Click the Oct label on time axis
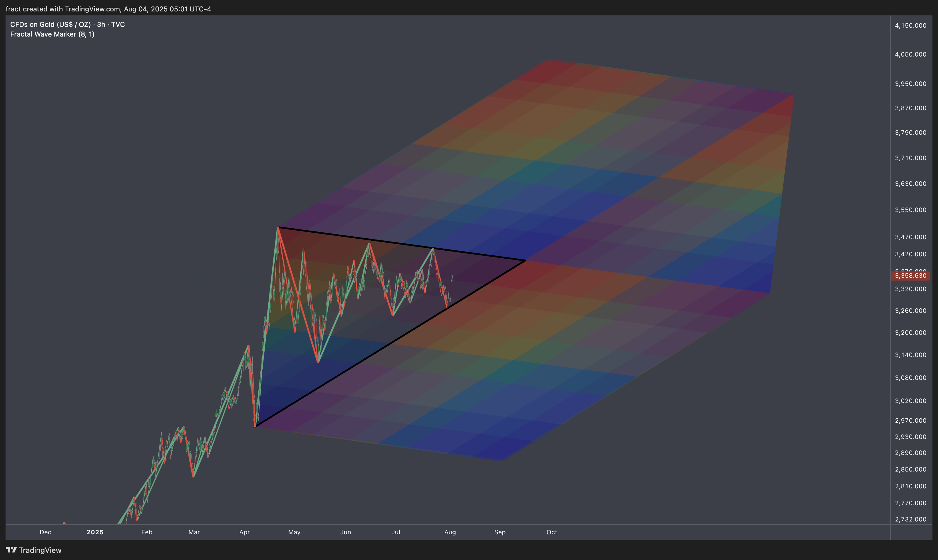Screen dimensions: 938x560 pyautogui.click(x=551, y=532)
